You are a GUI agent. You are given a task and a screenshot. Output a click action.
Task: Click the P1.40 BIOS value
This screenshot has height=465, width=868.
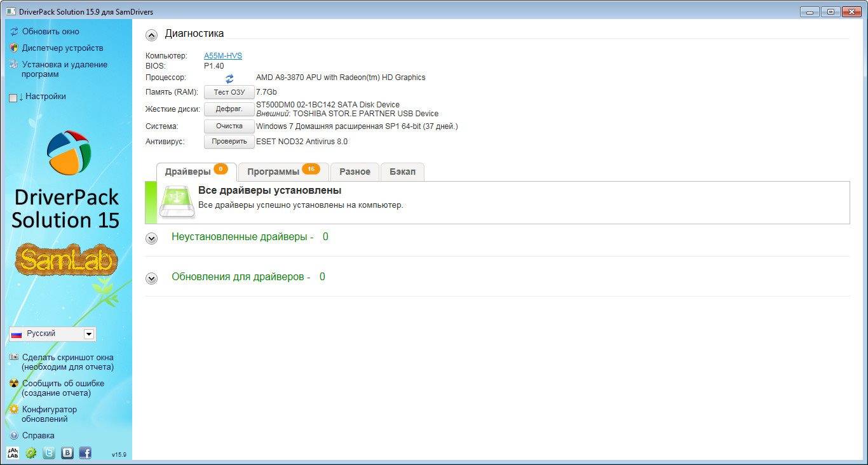[214, 66]
